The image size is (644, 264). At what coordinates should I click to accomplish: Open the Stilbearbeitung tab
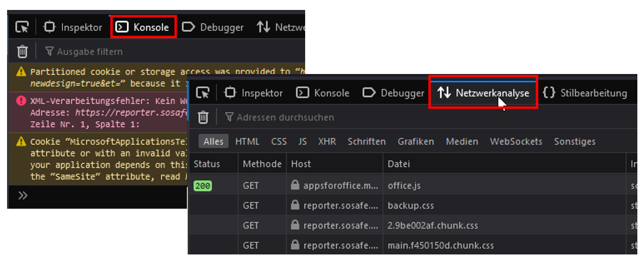point(585,93)
